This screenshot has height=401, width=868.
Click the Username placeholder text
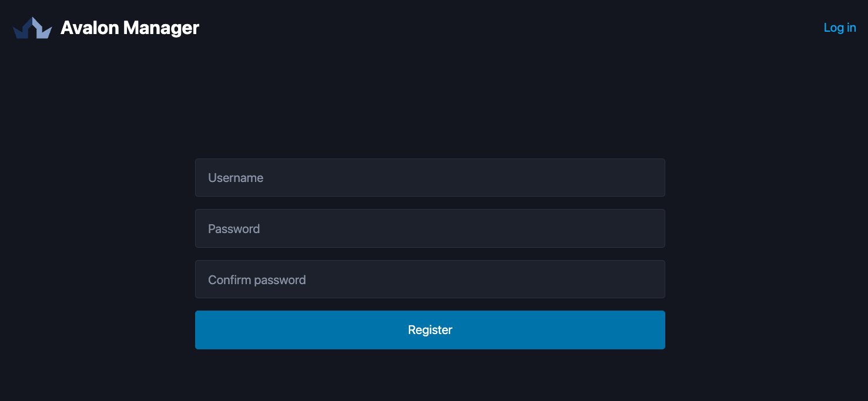236,178
